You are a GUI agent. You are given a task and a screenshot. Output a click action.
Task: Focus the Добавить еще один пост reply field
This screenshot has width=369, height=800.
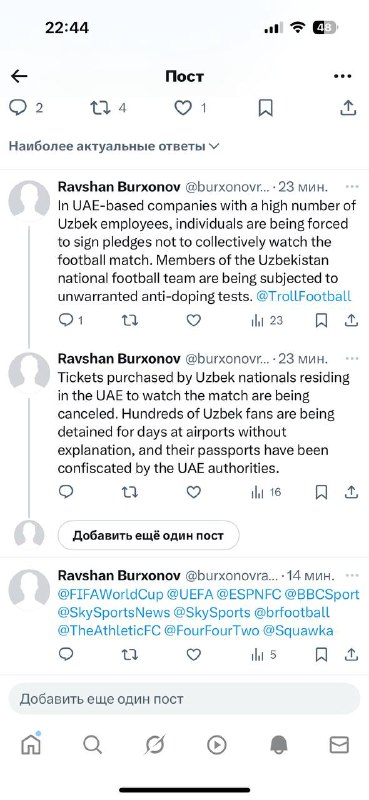pyautogui.click(x=184, y=699)
